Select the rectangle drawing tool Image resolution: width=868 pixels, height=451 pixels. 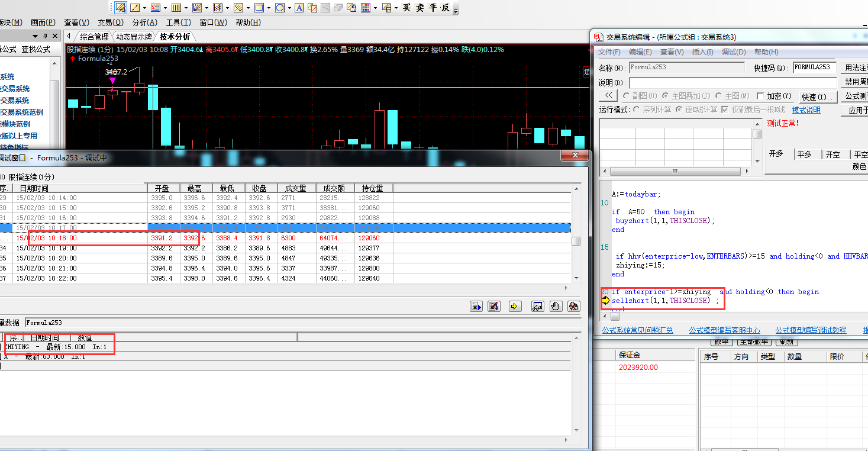pyautogui.click(x=259, y=8)
